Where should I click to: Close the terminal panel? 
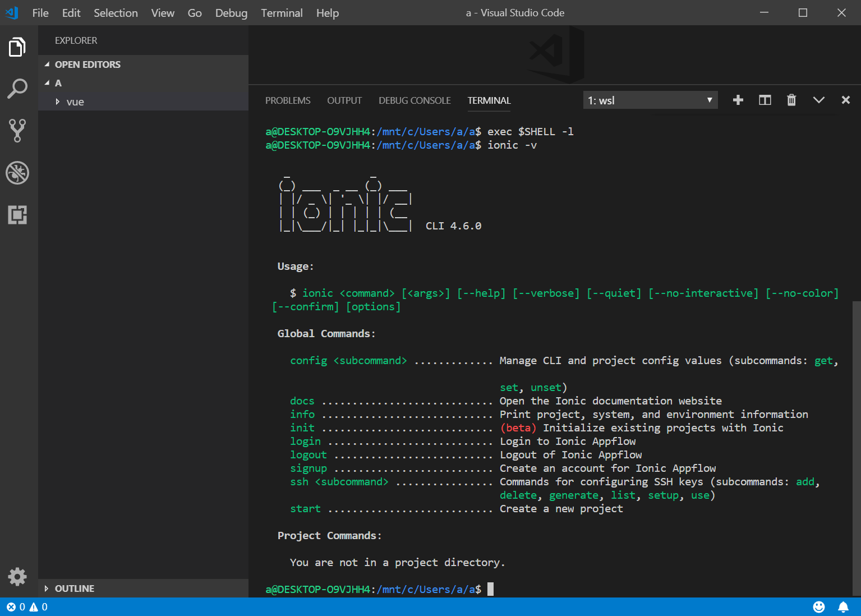click(x=845, y=100)
